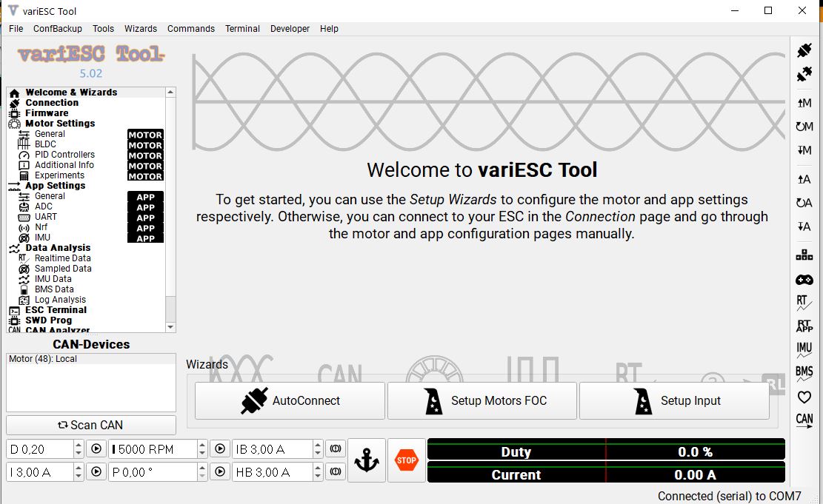Toggle the CAN arrow icon in right toolbar
Viewport: 823px width, 504px height.
pyautogui.click(x=804, y=420)
